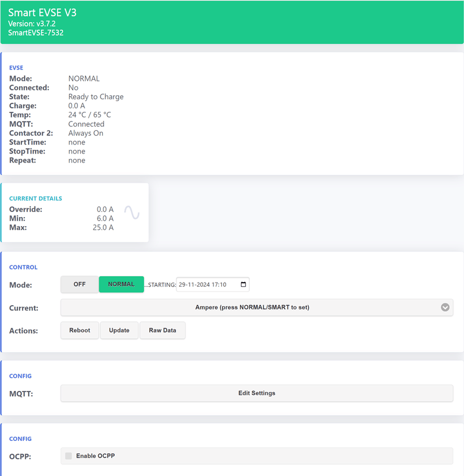464x476 pixels.
Task: Click the MQTT Connected status value
Action: tap(86, 124)
